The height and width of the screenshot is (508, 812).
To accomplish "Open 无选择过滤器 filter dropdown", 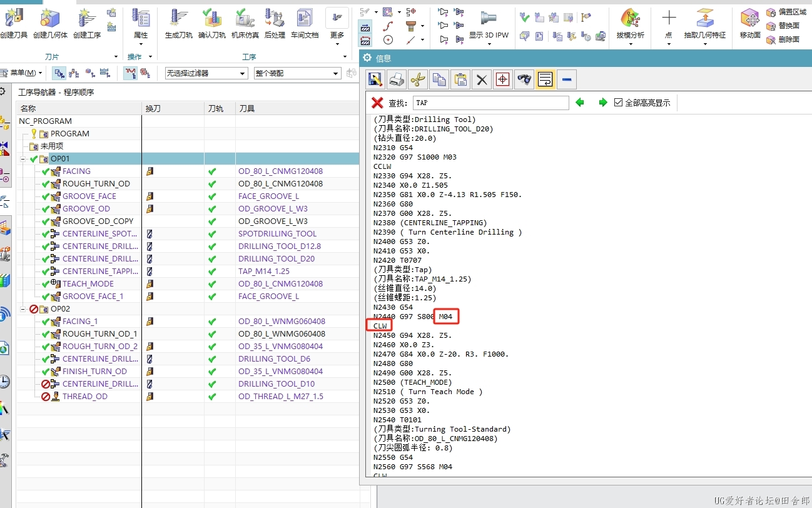I will pyautogui.click(x=206, y=73).
